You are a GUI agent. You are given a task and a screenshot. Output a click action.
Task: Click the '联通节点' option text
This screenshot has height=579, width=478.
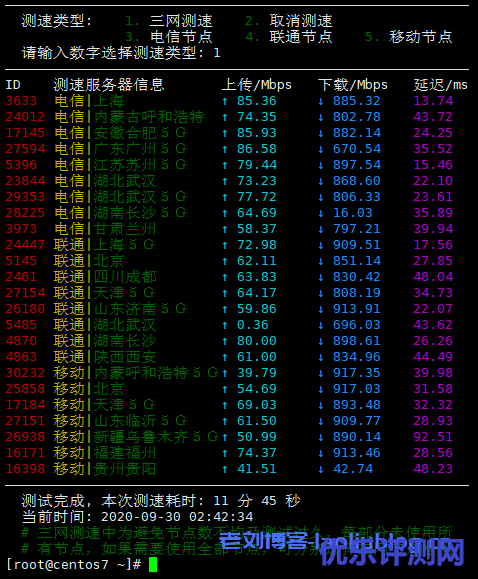click(301, 37)
